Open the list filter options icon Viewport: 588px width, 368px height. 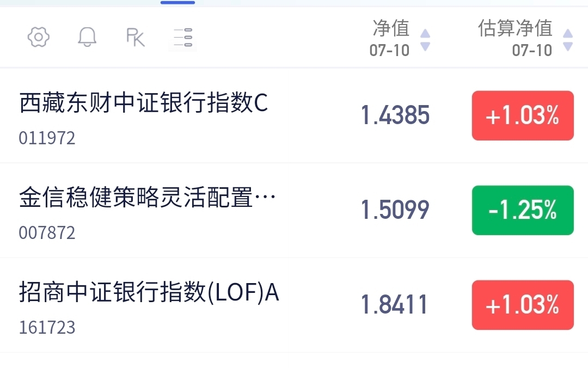(x=182, y=37)
